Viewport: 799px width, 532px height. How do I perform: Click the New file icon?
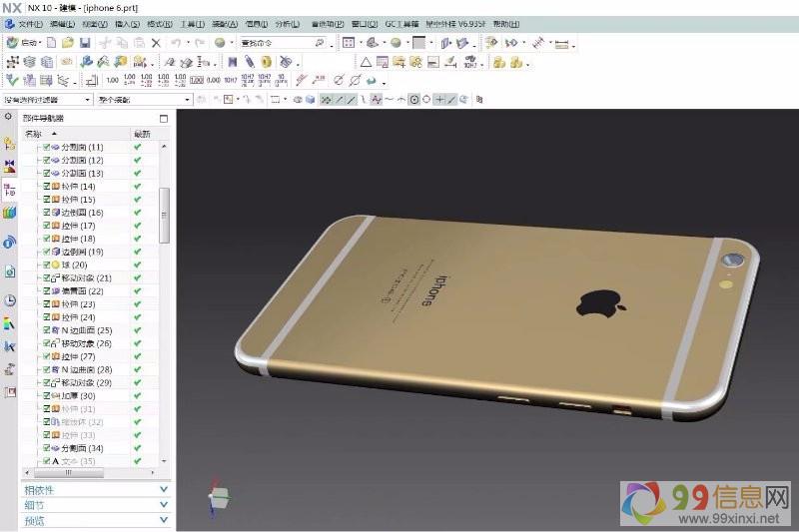[x=51, y=43]
